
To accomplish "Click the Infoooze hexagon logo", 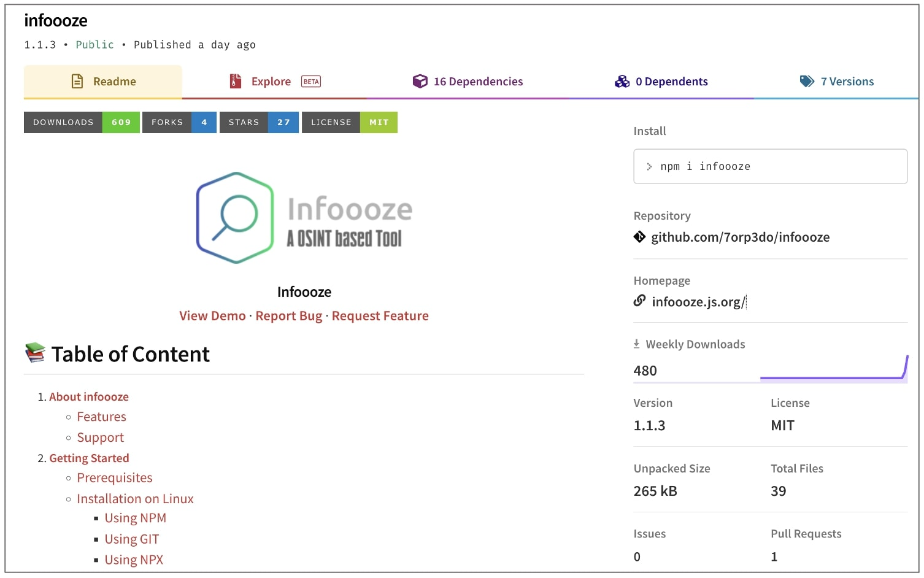I will (235, 218).
